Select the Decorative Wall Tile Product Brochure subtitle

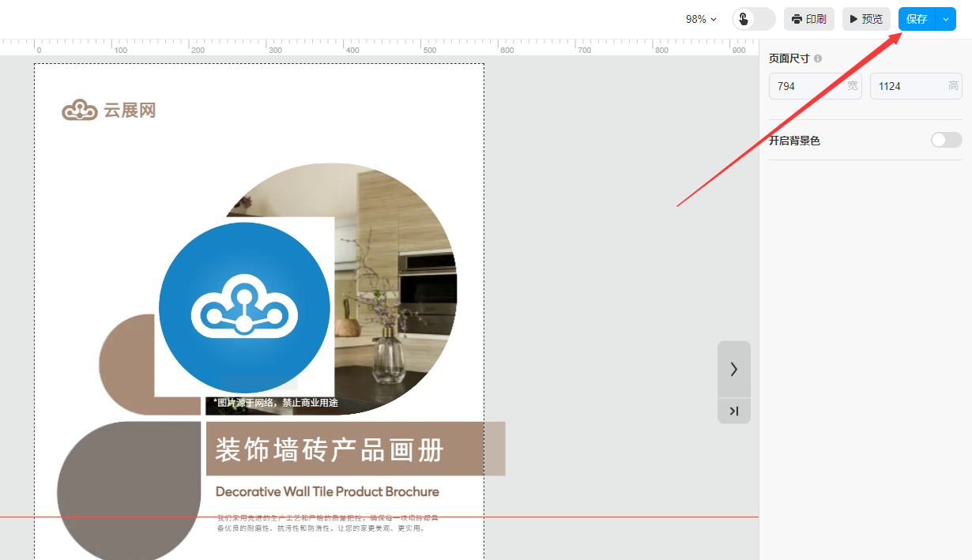[x=327, y=491]
